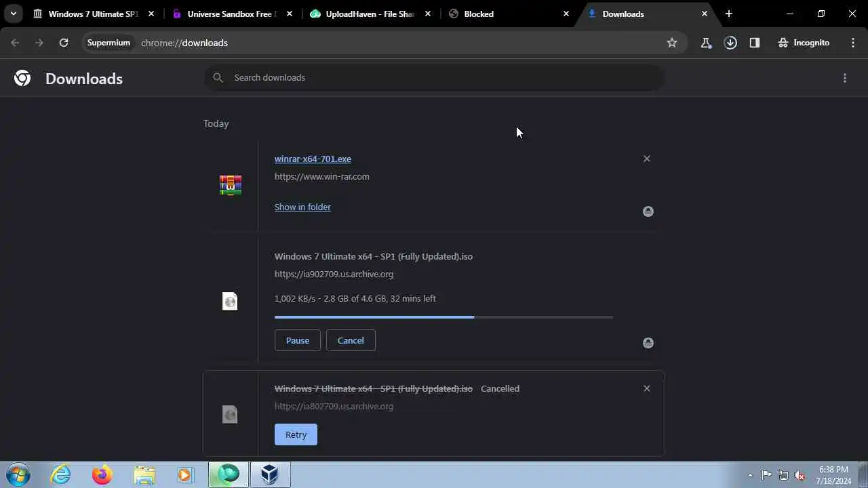This screenshot has height=488, width=868.
Task: Click the Chrome logo beside Downloads
Action: tap(22, 78)
